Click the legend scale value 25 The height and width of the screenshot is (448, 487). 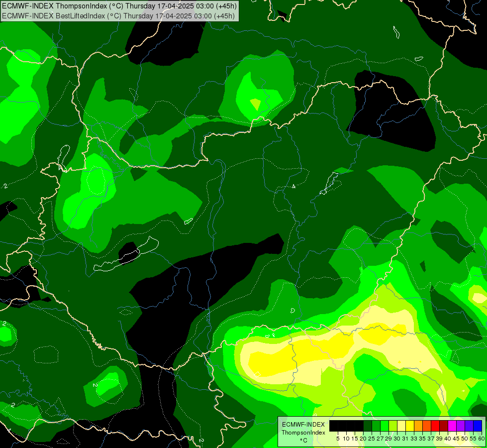[x=372, y=439]
